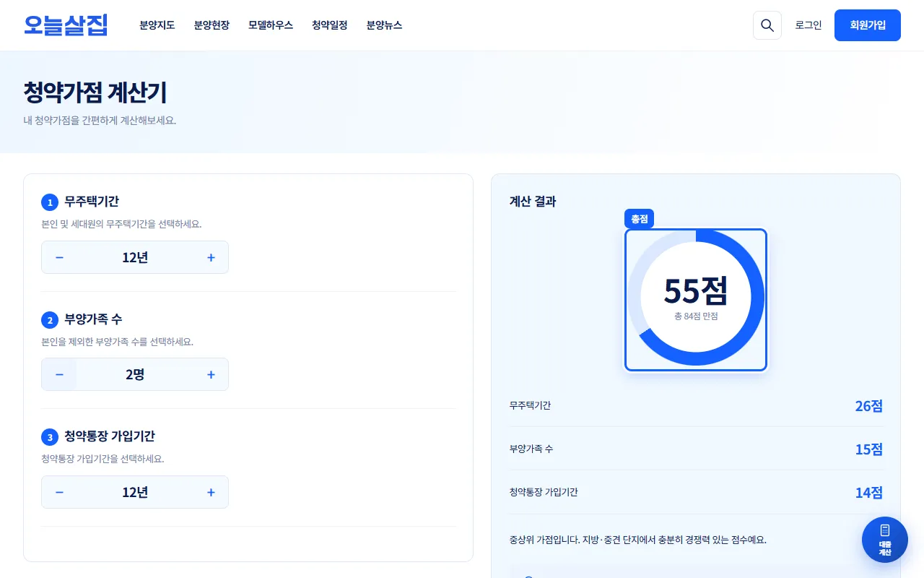Click the 12년 value under 청약통장 가입기간
This screenshot has width=924, height=578.
pos(135,492)
